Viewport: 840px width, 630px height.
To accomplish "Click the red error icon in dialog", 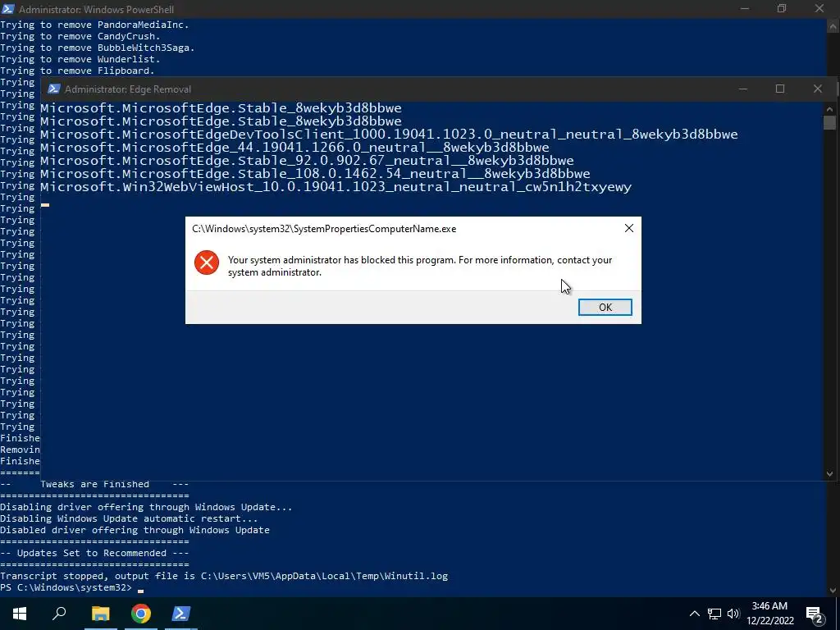I will (206, 262).
